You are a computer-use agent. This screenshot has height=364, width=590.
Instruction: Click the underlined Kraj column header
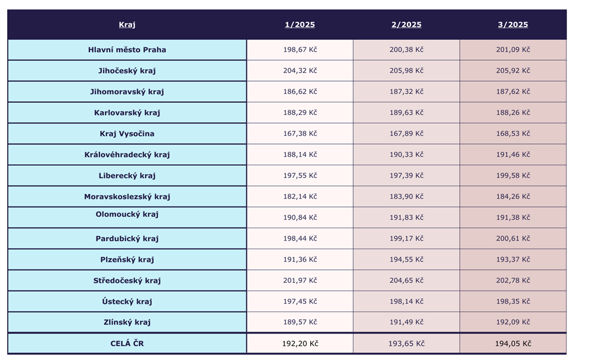pyautogui.click(x=127, y=25)
